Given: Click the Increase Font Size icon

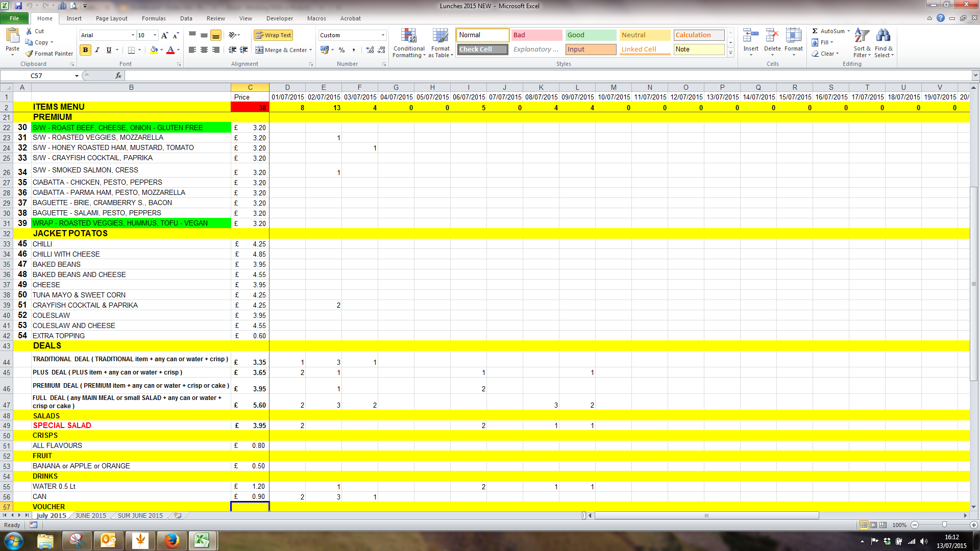Looking at the screenshot, I should pos(164,35).
